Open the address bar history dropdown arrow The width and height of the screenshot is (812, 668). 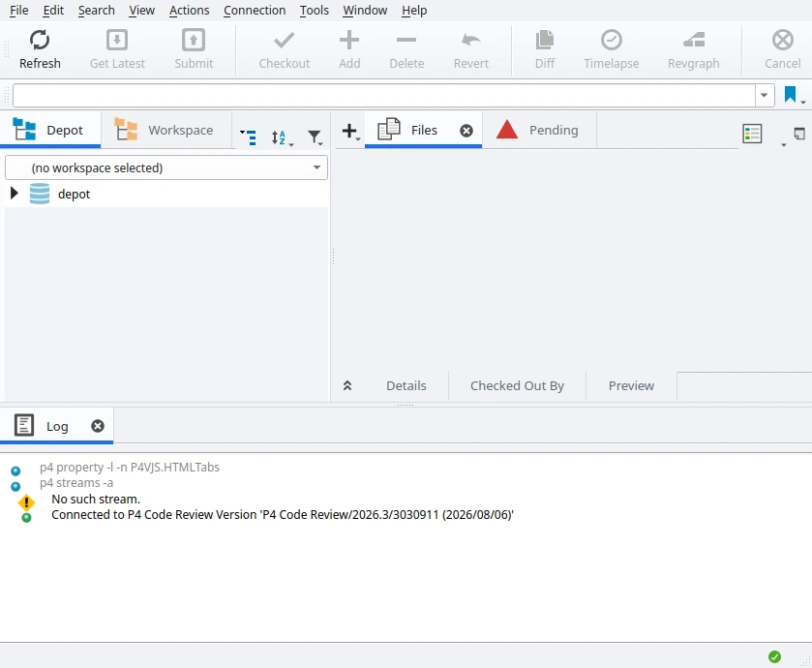[x=764, y=95]
